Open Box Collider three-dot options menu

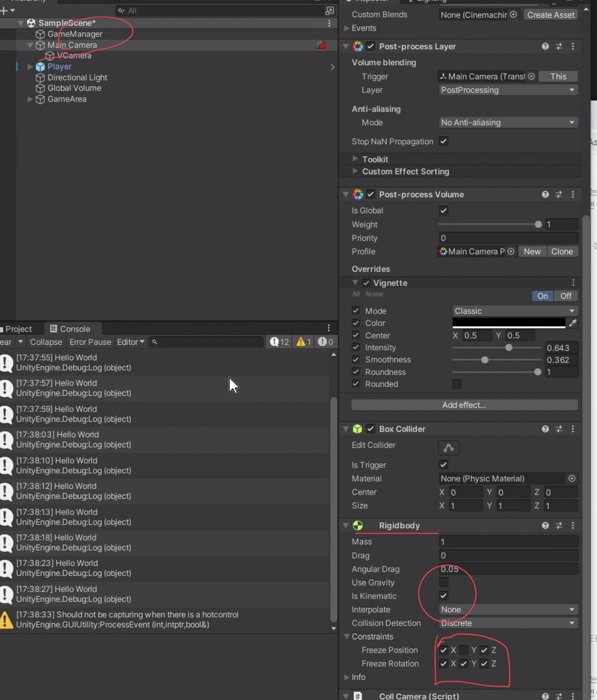point(572,429)
